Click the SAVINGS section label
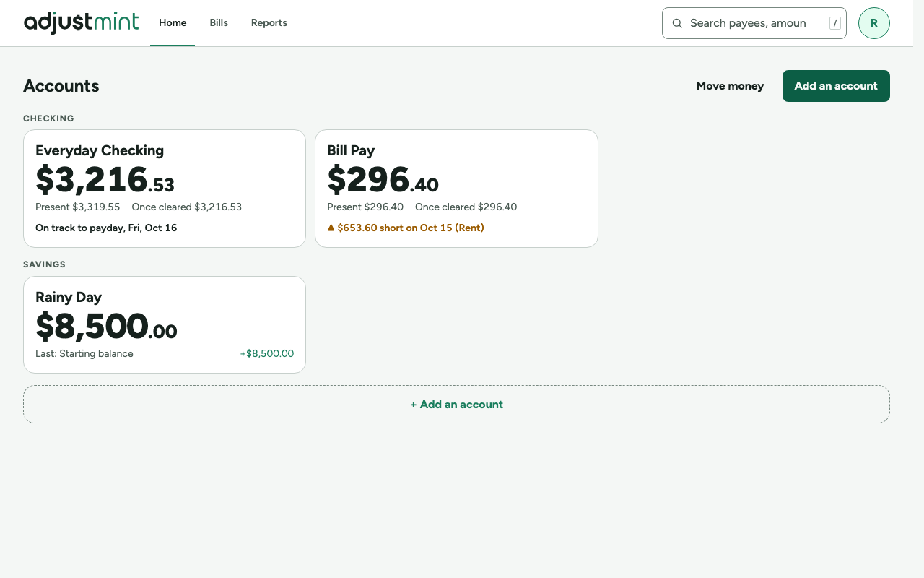This screenshot has width=924, height=578. point(44,264)
